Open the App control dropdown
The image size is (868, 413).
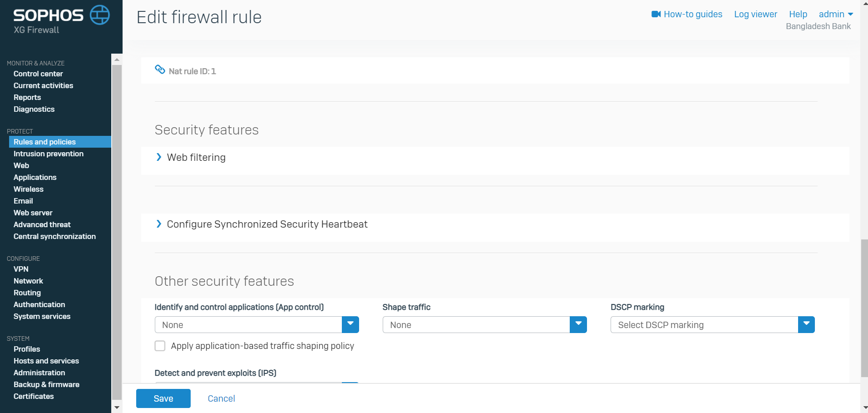350,324
